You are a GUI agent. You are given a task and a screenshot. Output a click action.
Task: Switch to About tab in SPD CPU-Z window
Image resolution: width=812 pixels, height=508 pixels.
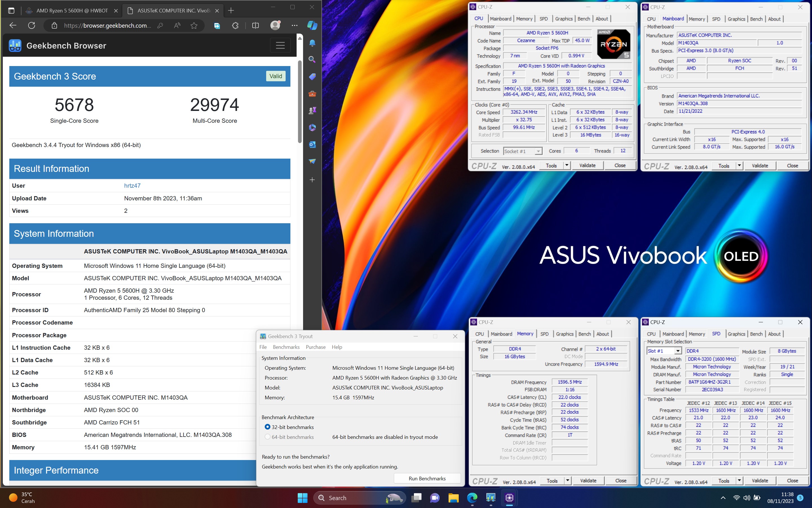[x=775, y=334]
